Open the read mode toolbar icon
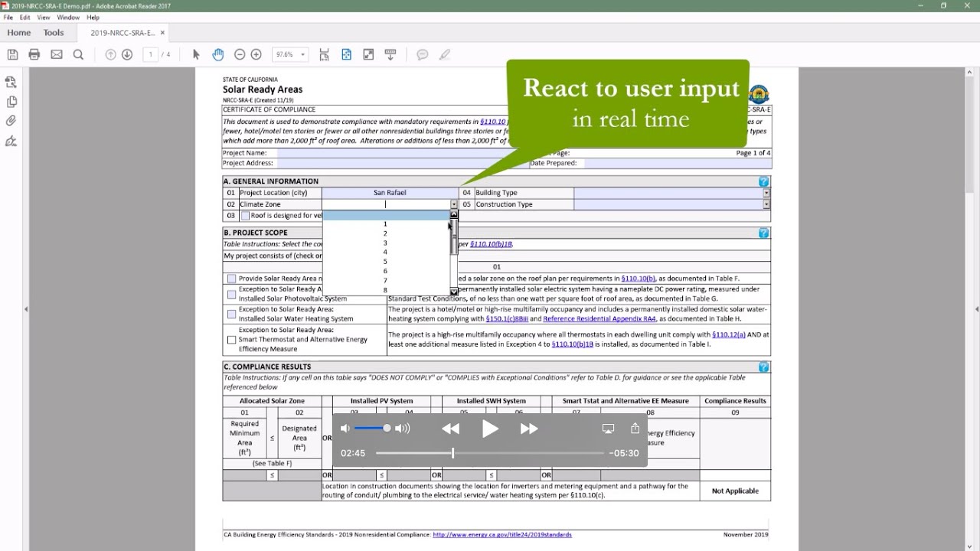 (x=390, y=54)
